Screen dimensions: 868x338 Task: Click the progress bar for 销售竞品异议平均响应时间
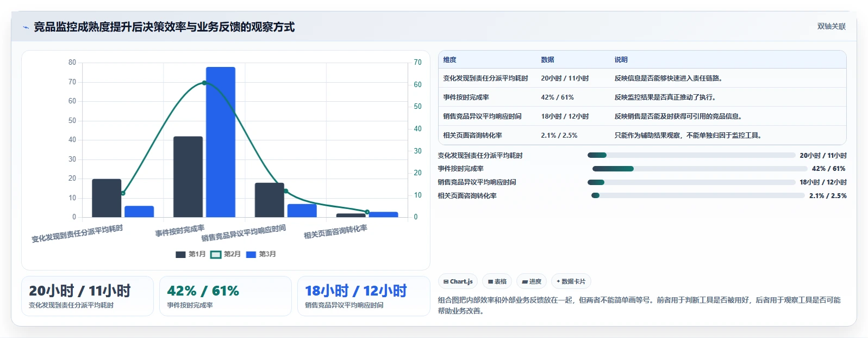click(691, 182)
